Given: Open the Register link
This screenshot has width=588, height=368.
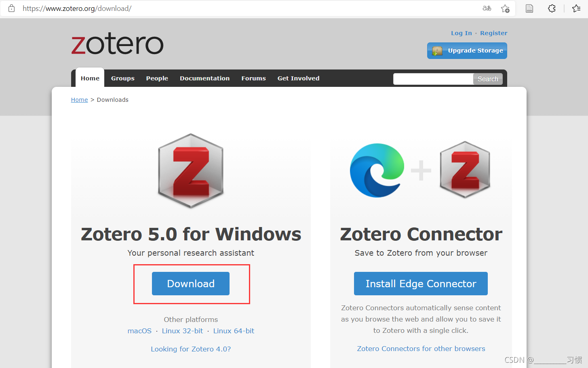Looking at the screenshot, I should point(493,33).
